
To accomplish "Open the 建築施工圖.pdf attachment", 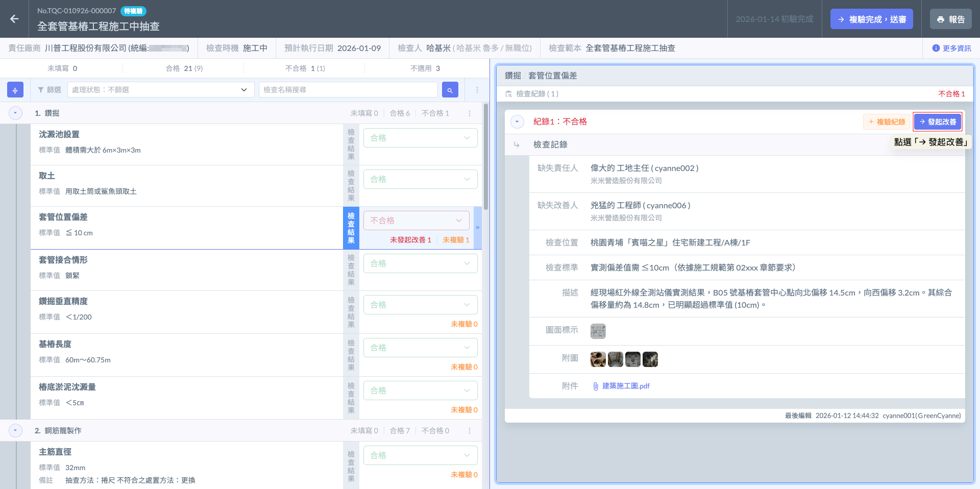I will tap(625, 386).
